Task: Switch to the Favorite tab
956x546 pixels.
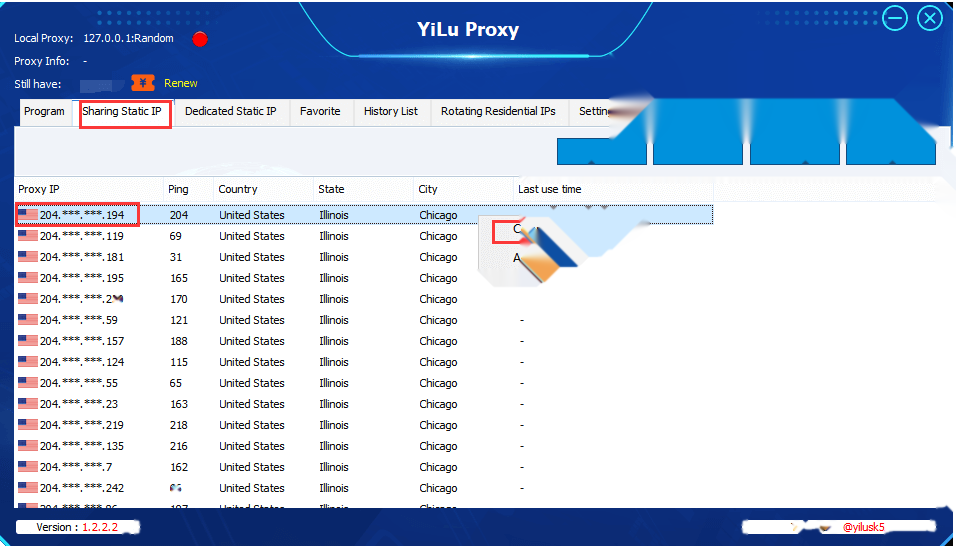Action: click(320, 112)
